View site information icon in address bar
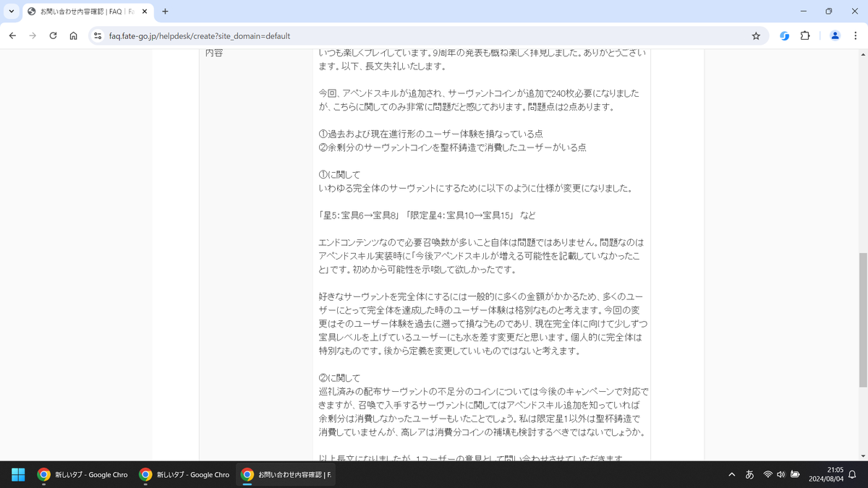Screen dimensions: 868x488 click(98, 35)
